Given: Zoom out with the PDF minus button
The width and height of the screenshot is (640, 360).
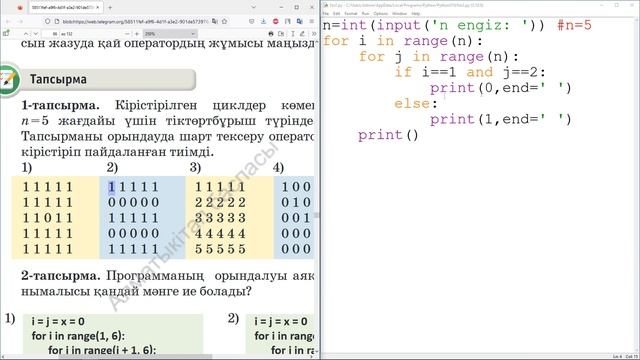Looking at the screenshot, I should 127,33.
